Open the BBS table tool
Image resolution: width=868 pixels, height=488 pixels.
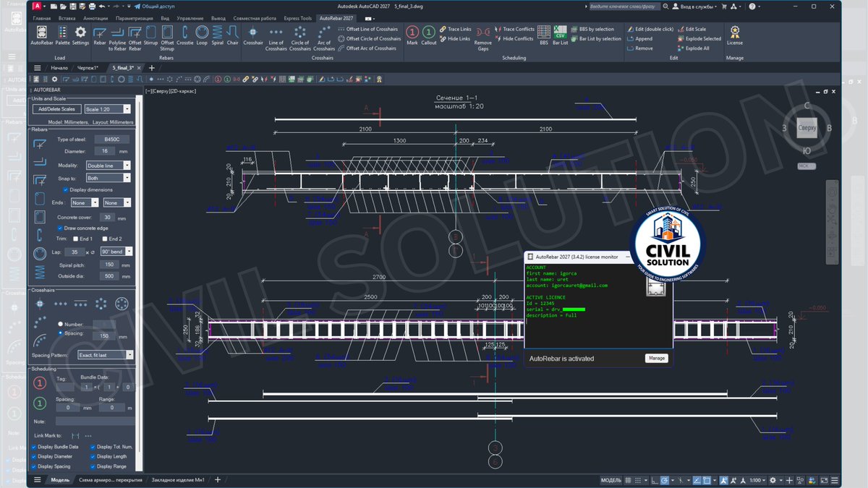pos(544,35)
